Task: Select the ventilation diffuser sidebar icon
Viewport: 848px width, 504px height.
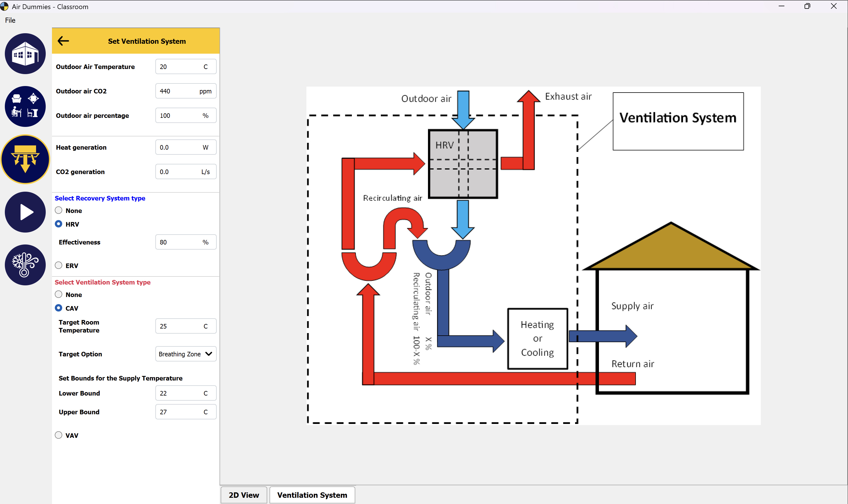Action: click(x=25, y=159)
